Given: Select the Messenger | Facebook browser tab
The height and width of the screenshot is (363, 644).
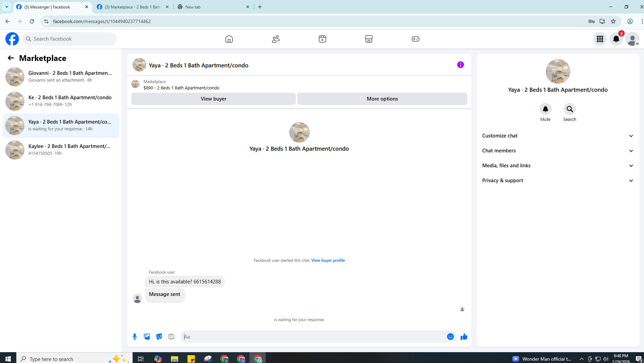Looking at the screenshot, I should click(53, 7).
